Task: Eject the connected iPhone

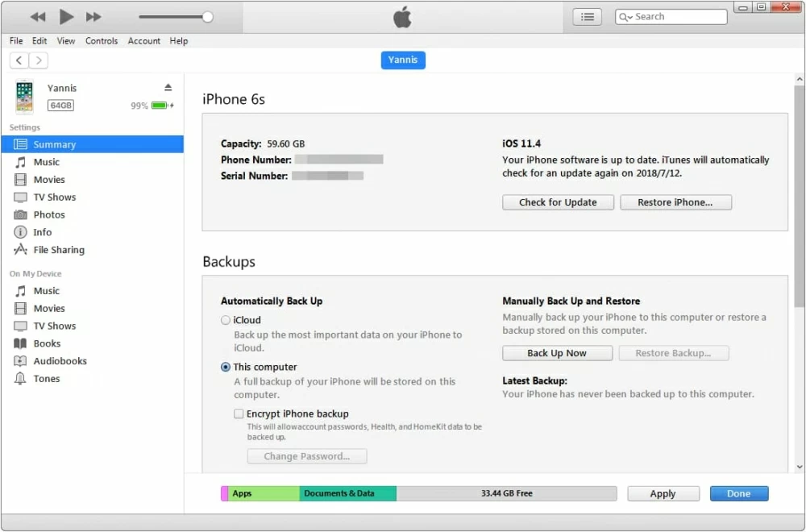Action: tap(167, 88)
